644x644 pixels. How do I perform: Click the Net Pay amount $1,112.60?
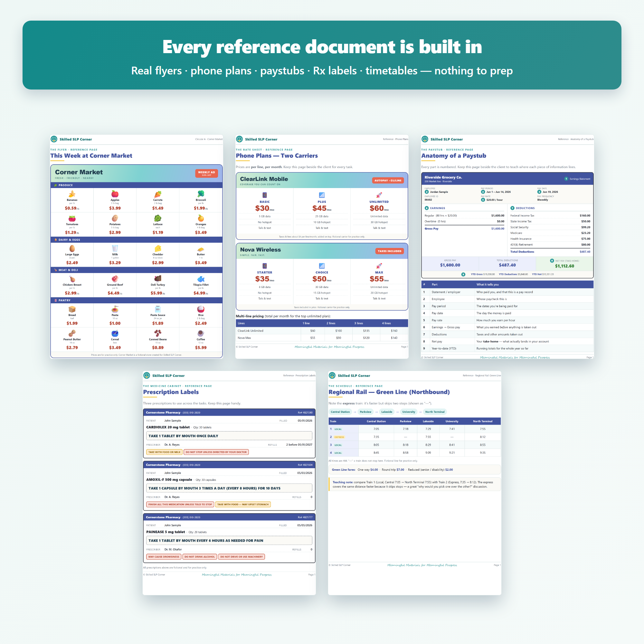pos(564,266)
